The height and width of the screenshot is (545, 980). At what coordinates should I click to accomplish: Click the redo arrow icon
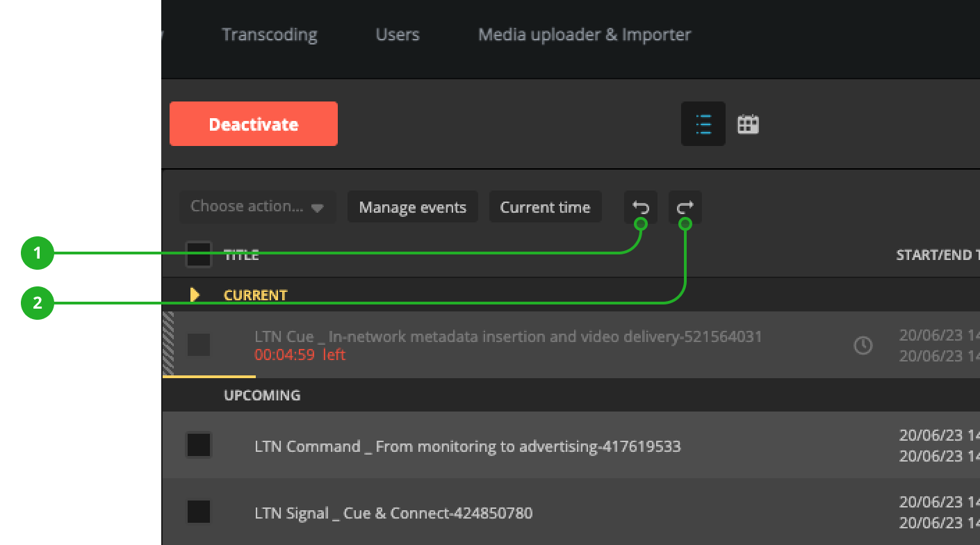(x=685, y=207)
